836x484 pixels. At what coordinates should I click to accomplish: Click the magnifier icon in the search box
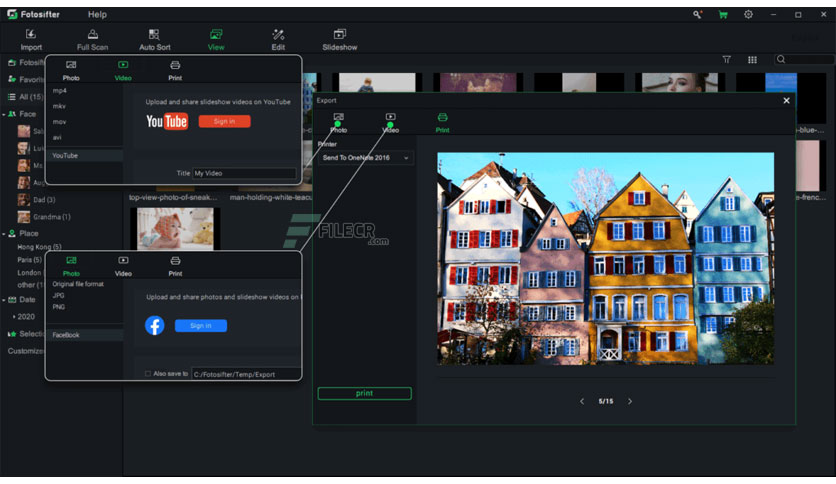tap(781, 59)
